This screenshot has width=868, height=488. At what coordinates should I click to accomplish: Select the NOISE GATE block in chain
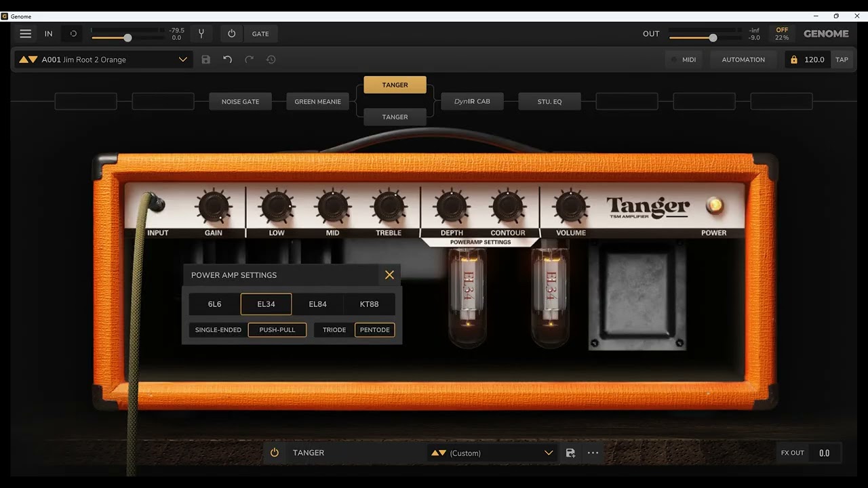[x=240, y=102]
